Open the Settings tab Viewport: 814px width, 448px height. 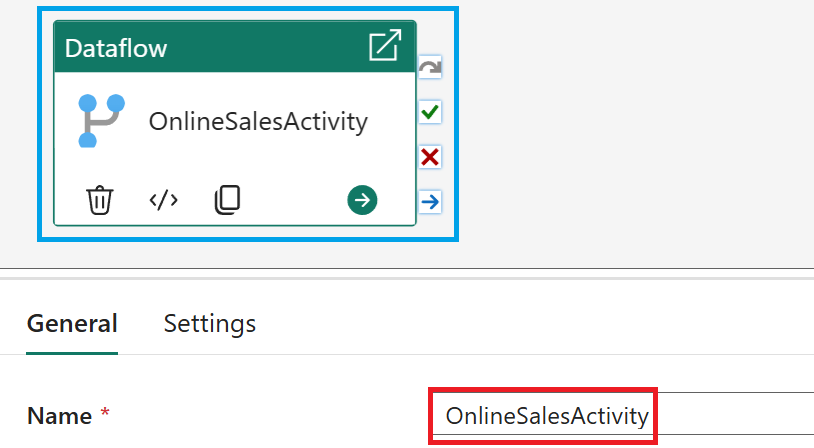[210, 324]
